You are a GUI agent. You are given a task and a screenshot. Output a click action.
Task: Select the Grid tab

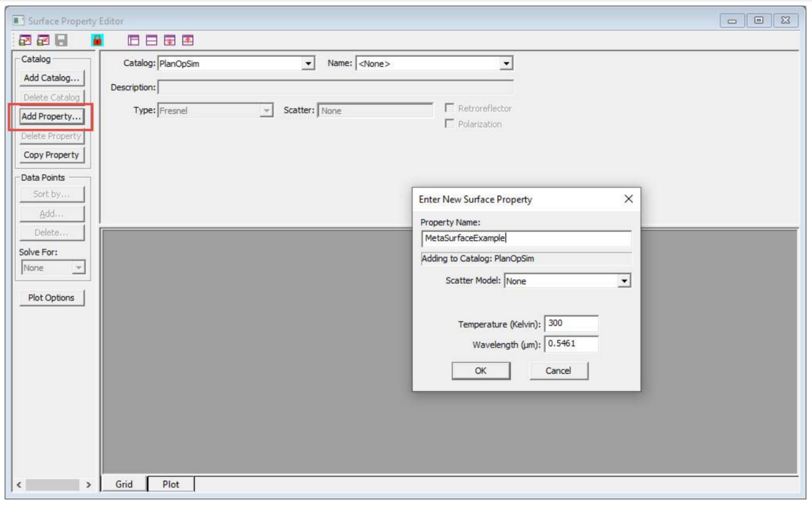pyautogui.click(x=124, y=485)
